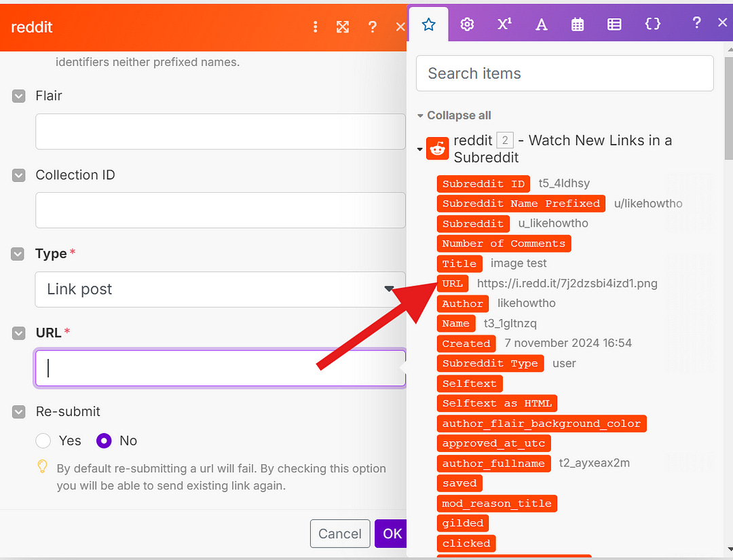The image size is (733, 560).
Task: Open the math functions tab
Action: [x=504, y=24]
